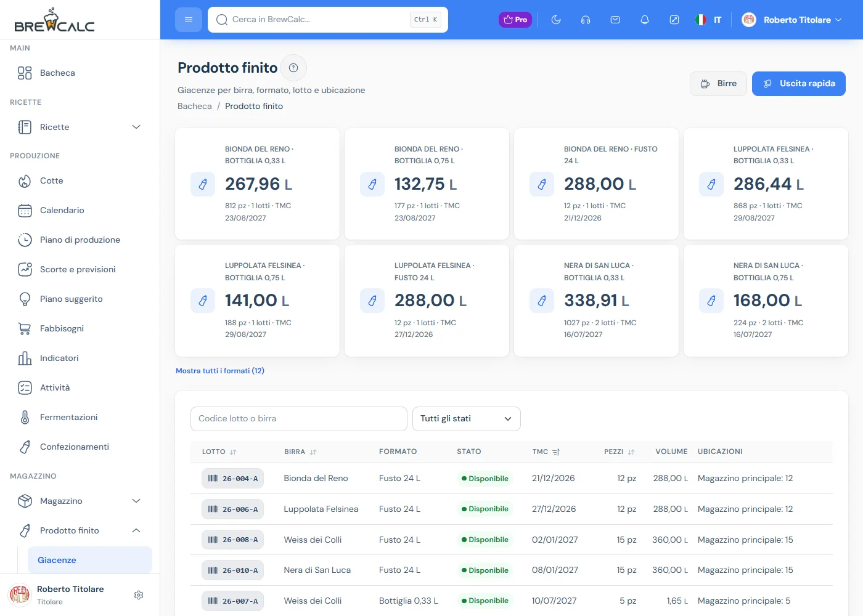The image size is (863, 616).
Task: Open the Nera di San Luca Bottiglia 0,33 L card
Action: click(x=596, y=301)
